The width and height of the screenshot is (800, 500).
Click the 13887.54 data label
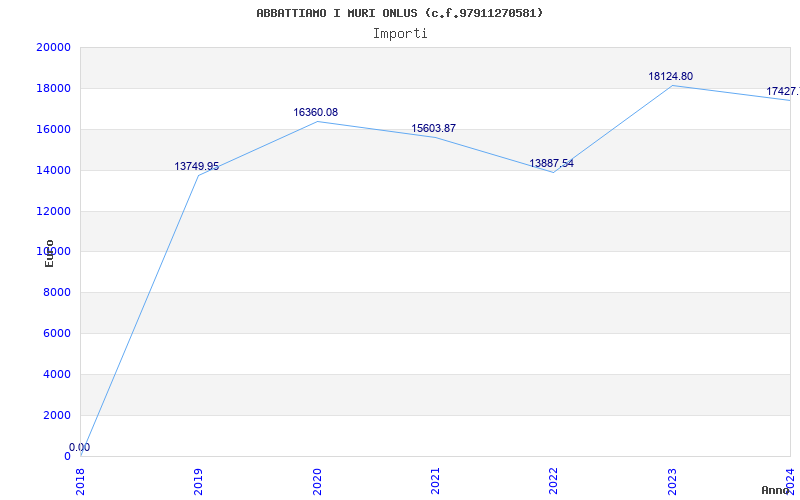tap(552, 163)
